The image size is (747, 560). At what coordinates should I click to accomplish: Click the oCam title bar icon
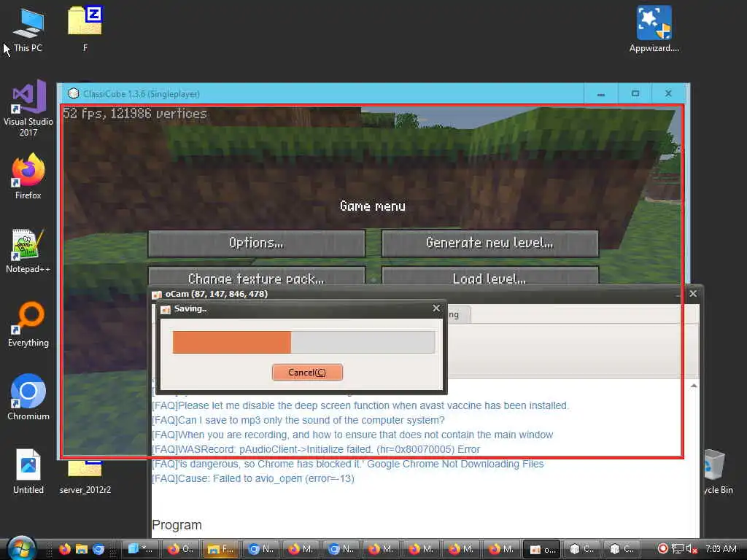[157, 295]
